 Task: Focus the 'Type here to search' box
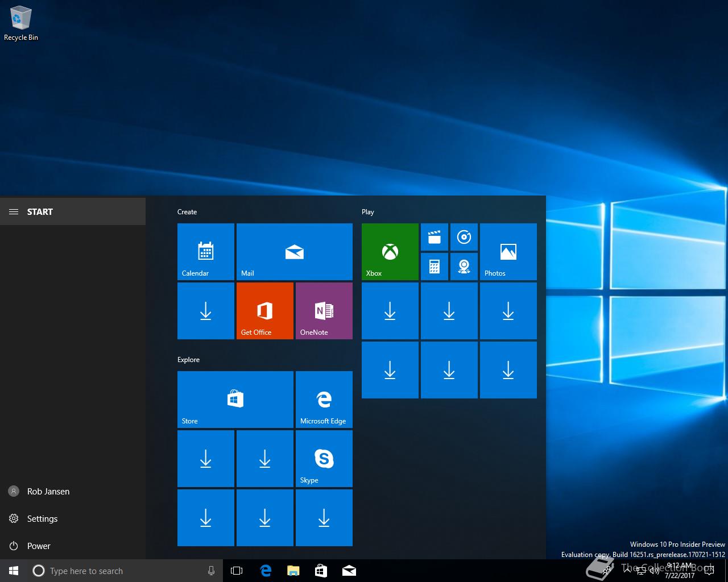pyautogui.click(x=124, y=571)
